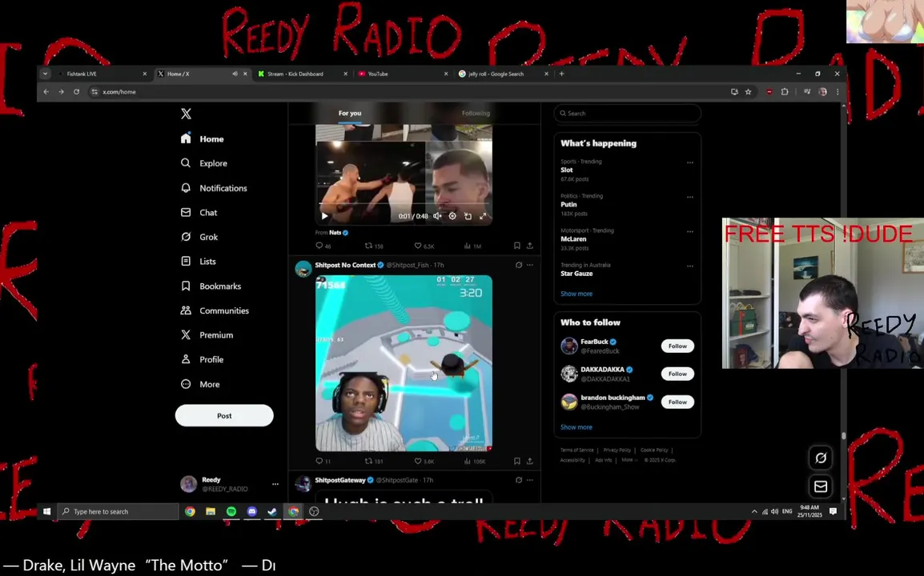Mute the Home / X tab audio
924x576 pixels.
click(x=235, y=74)
